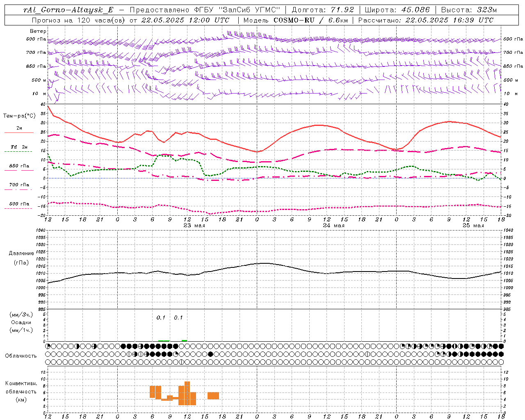Click the 700 гПа entry in the temperature legend
Image resolution: width=525 pixels, height=420 pixels.
pyautogui.click(x=19, y=185)
